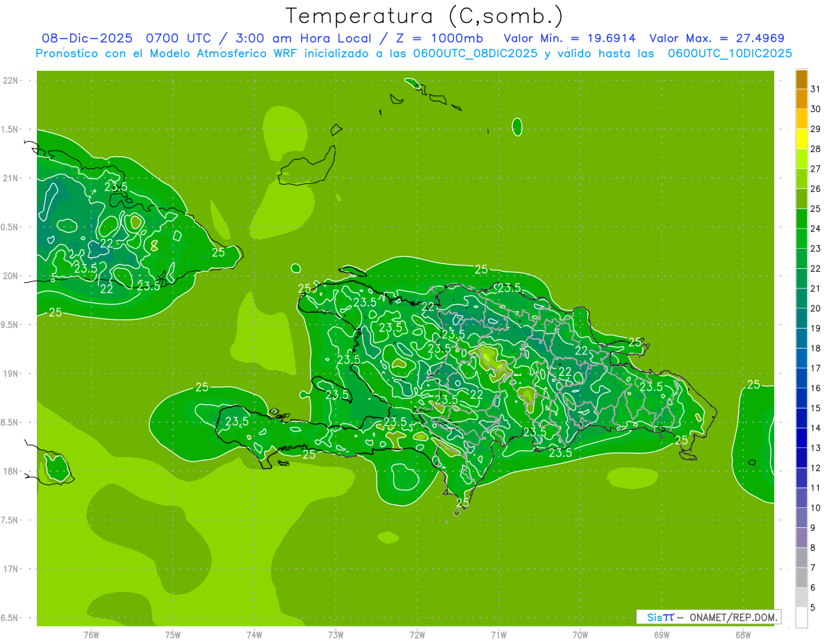The image size is (834, 644).
Task: Click the '22N' latitude axis label
Action: pos(11,81)
